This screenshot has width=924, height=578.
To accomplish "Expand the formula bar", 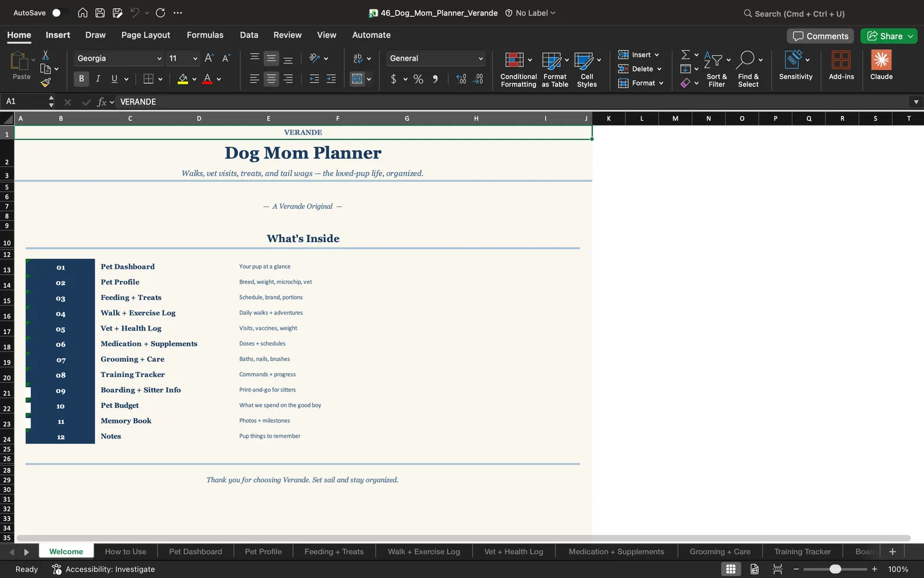I will click(916, 102).
